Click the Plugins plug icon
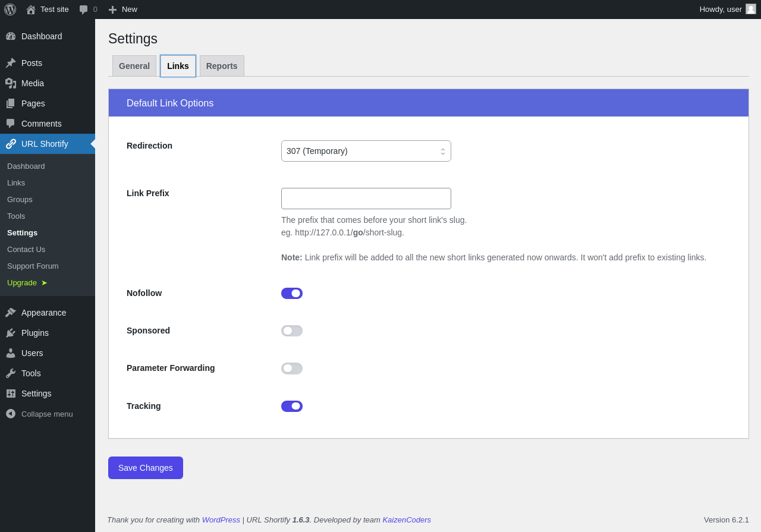761x532 pixels. point(11,333)
